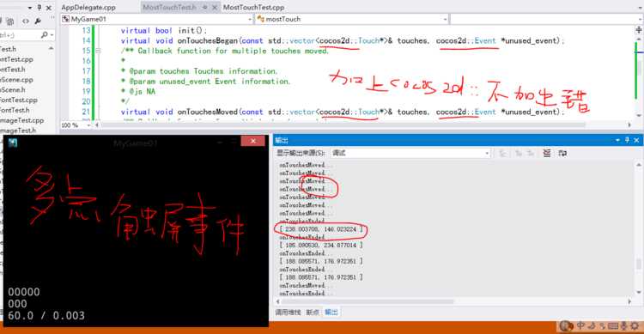Click the Output panel horizontal scrollbar thumb
The width and height of the screenshot is (644, 334).
pyautogui.click(x=368, y=301)
